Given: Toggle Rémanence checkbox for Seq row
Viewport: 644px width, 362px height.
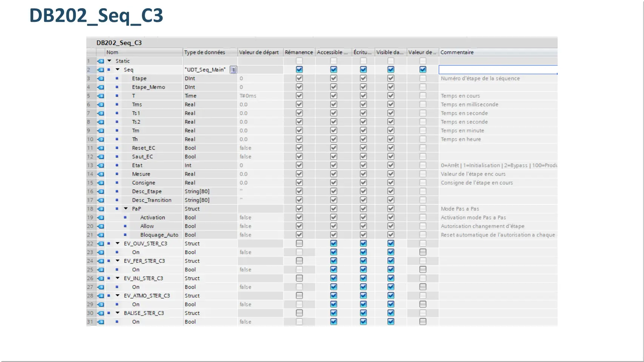Looking at the screenshot, I should [299, 69].
